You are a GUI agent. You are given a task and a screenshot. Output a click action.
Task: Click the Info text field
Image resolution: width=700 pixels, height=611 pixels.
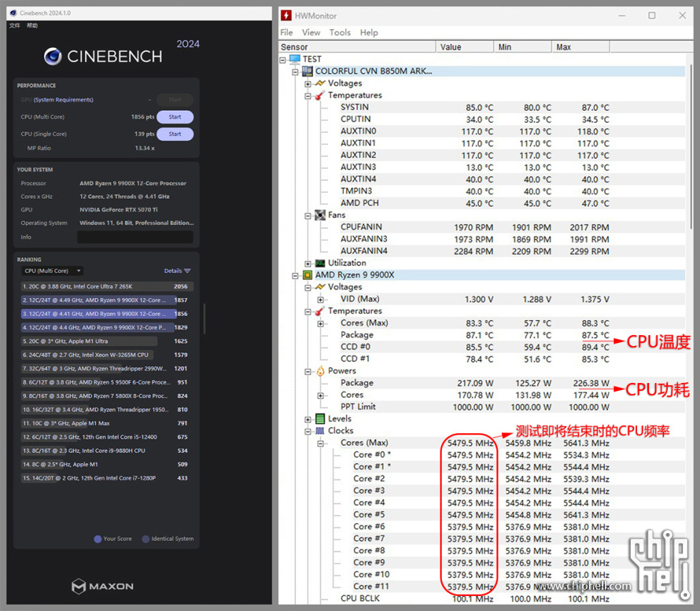point(134,237)
